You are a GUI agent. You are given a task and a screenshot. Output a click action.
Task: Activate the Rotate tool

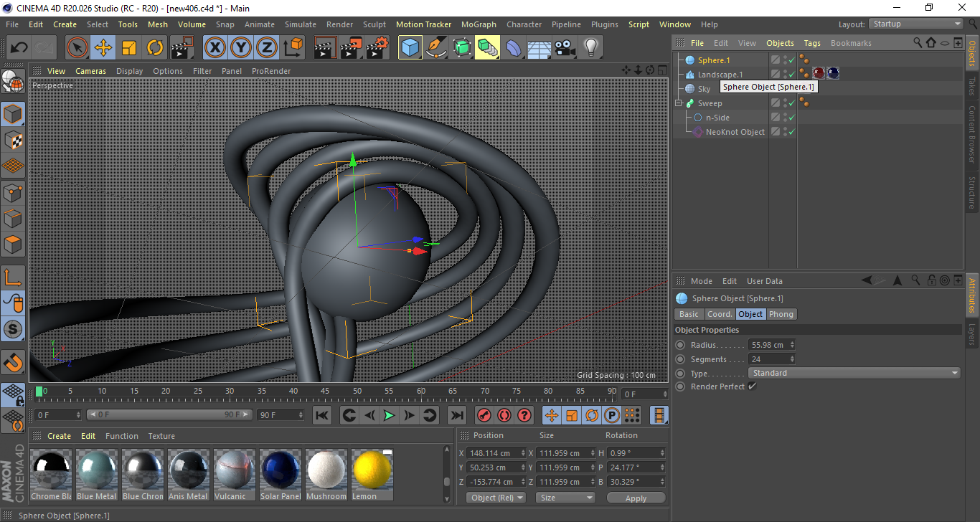pos(155,48)
